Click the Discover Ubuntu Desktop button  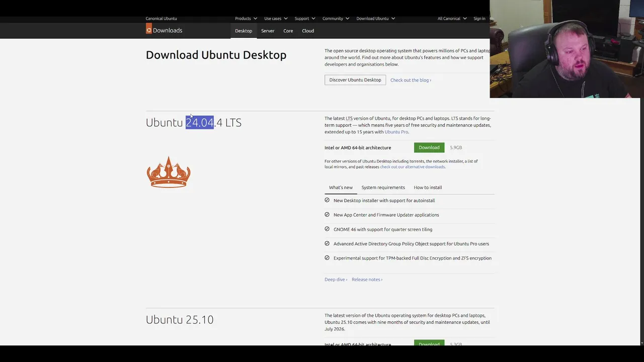tap(355, 80)
